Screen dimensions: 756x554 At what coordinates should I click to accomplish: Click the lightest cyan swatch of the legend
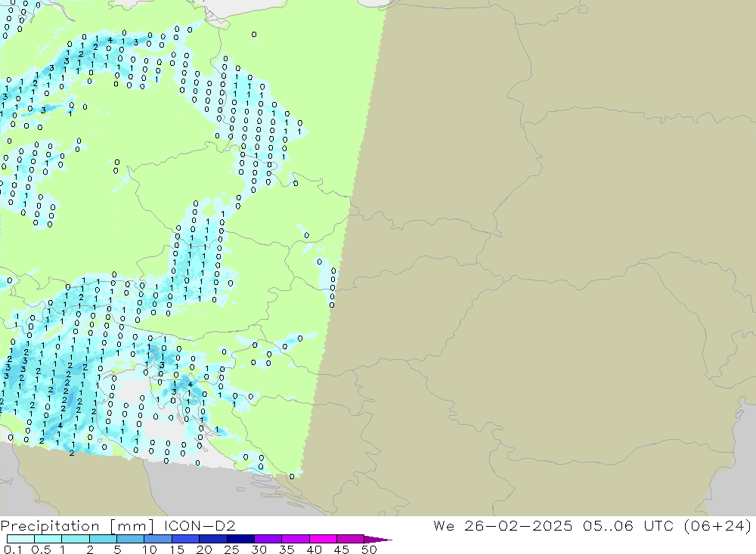pos(20,539)
